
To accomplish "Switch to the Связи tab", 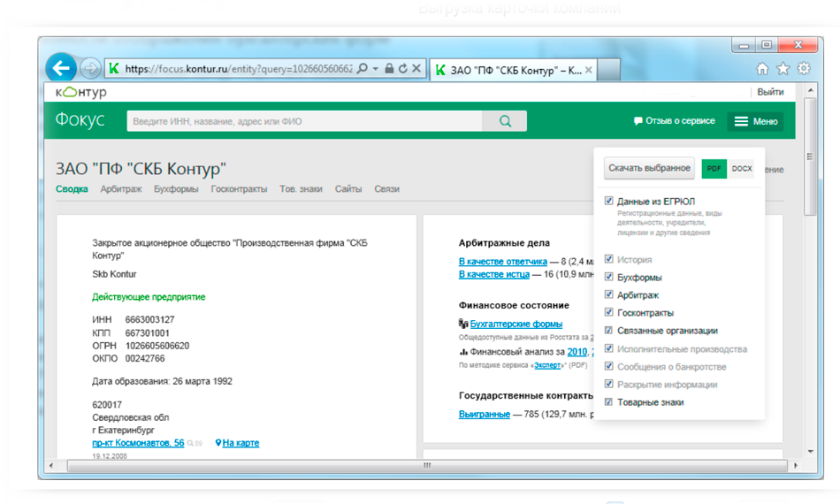I will pos(386,189).
